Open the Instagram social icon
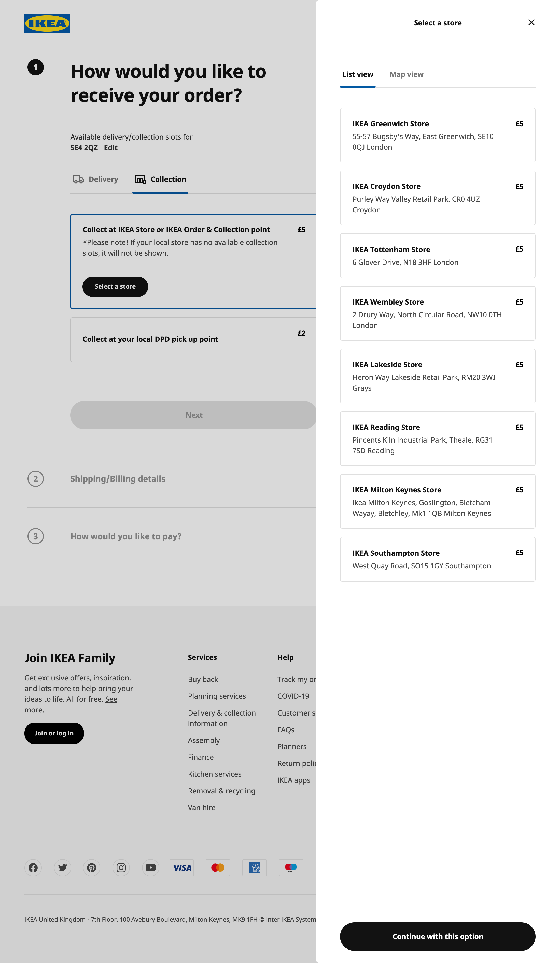Screen dimensions: 560x963 (121, 868)
